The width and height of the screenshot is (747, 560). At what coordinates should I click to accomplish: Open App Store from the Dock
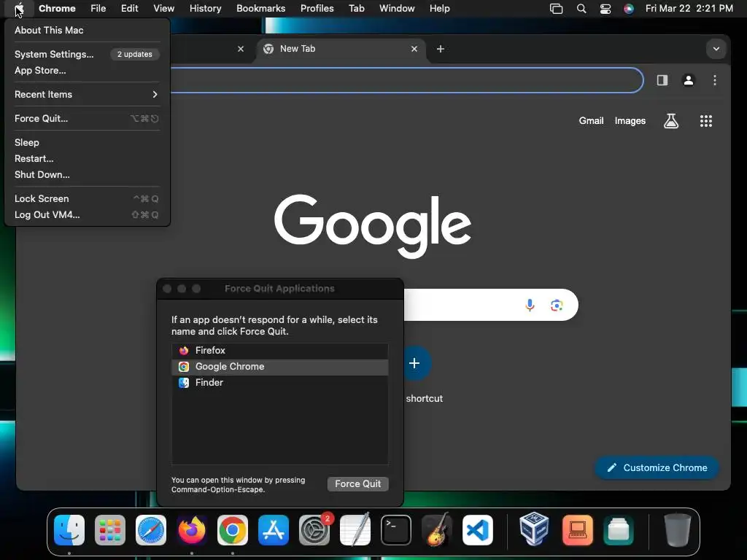coord(274,530)
